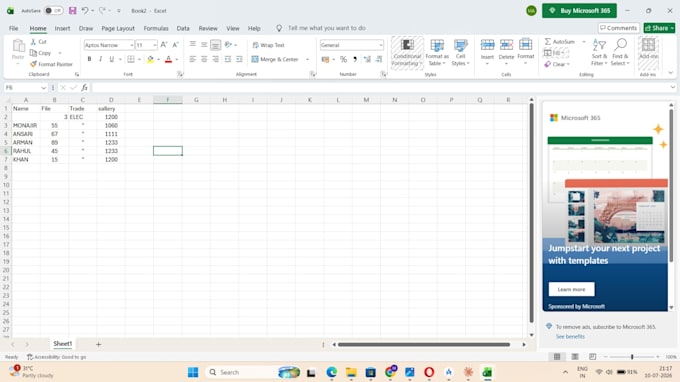
Task: Adjust the zoom slider in the status bar
Action: pyautogui.click(x=632, y=356)
